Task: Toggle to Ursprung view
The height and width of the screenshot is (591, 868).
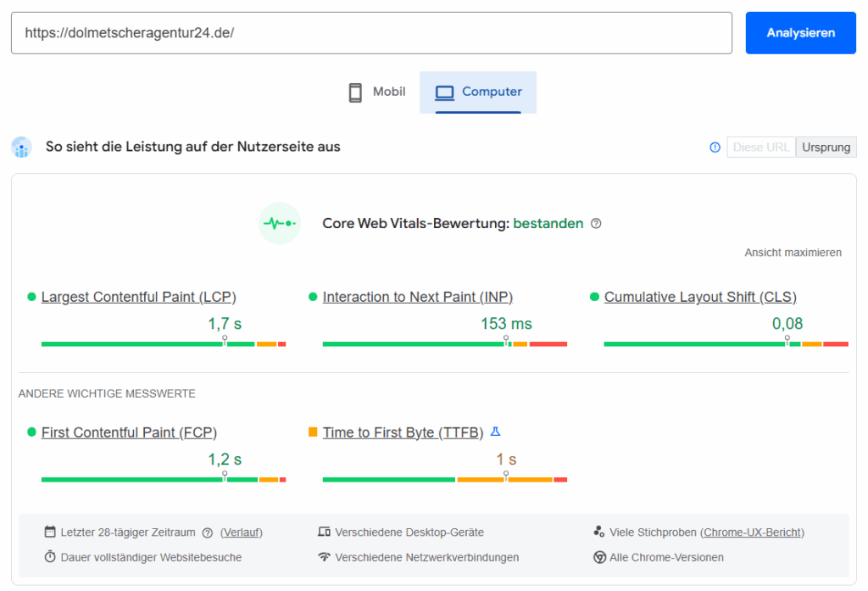Action: [826, 148]
